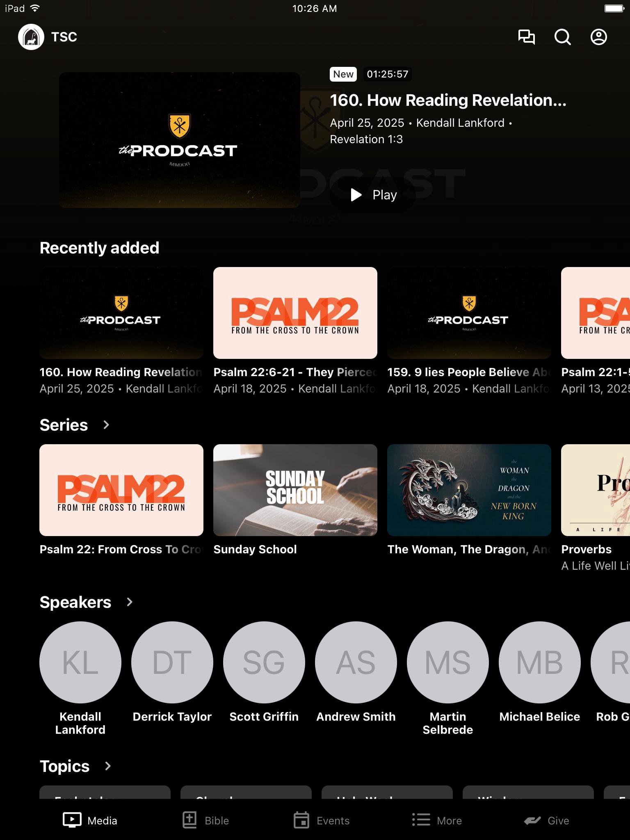The width and height of the screenshot is (630, 840).
Task: Expand the Series section chevron
Action: coord(106,425)
